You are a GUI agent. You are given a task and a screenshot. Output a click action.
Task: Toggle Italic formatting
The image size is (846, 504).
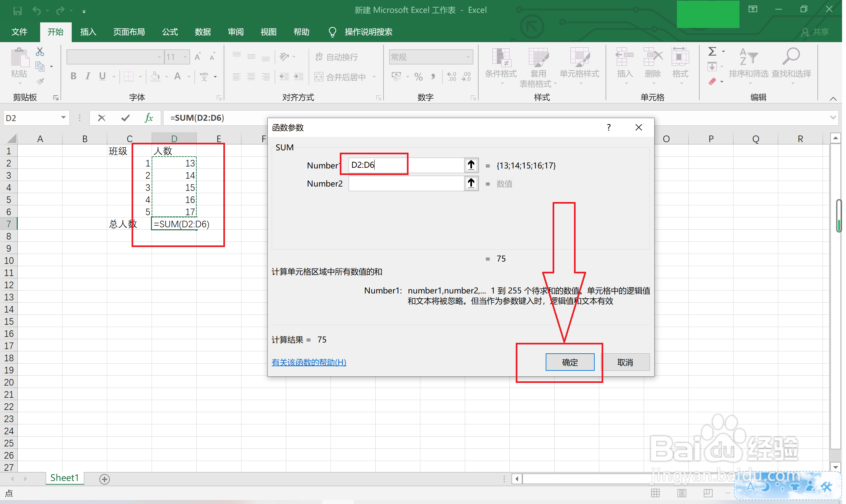[88, 76]
